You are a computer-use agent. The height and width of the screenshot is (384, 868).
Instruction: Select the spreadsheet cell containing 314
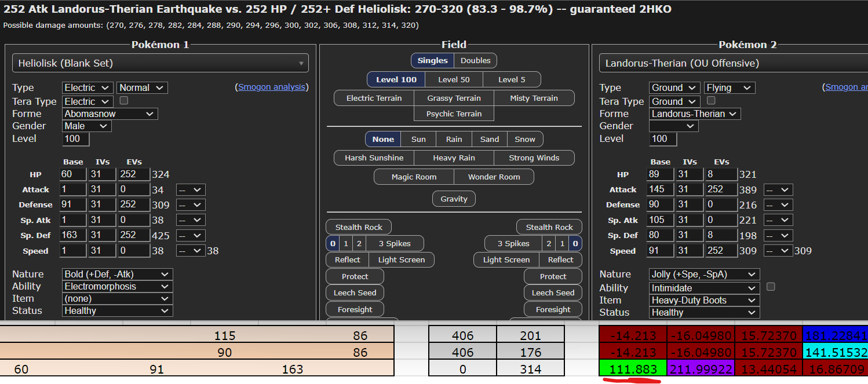point(530,369)
